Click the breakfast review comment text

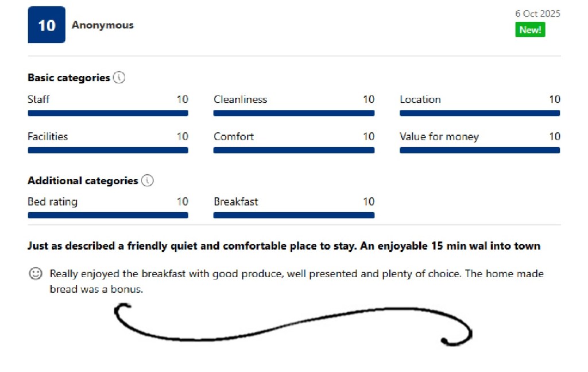(296, 274)
